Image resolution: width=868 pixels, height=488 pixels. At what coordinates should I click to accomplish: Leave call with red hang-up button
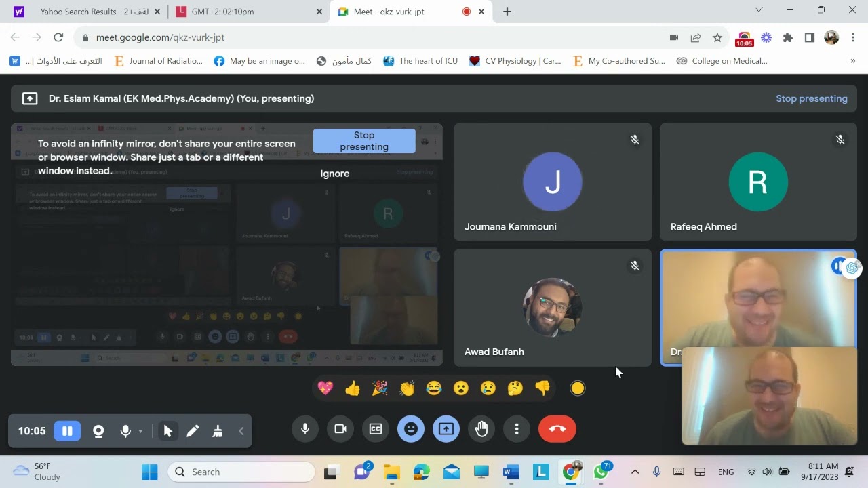pyautogui.click(x=557, y=429)
